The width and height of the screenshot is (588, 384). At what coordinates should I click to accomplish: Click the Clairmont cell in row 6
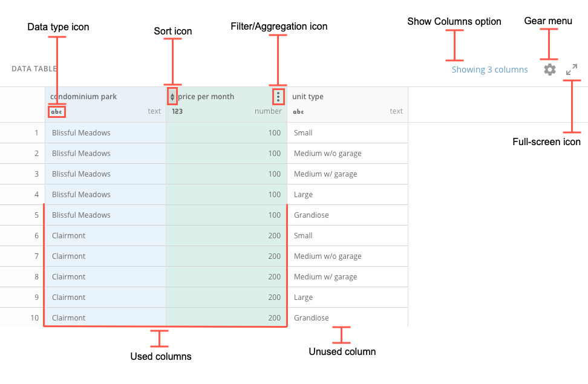click(x=68, y=235)
